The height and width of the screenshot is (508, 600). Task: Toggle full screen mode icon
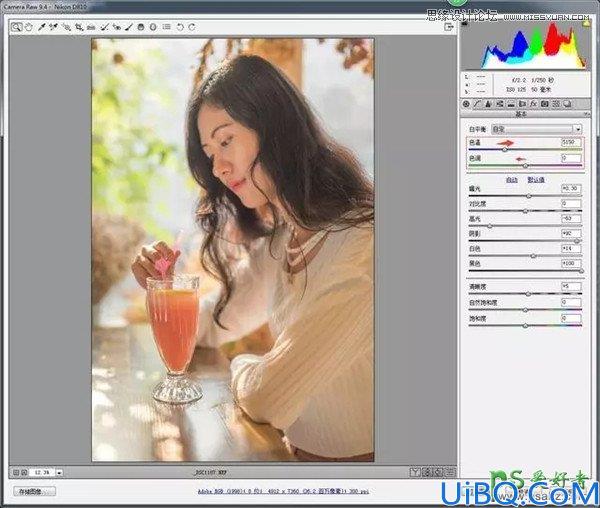click(x=449, y=27)
